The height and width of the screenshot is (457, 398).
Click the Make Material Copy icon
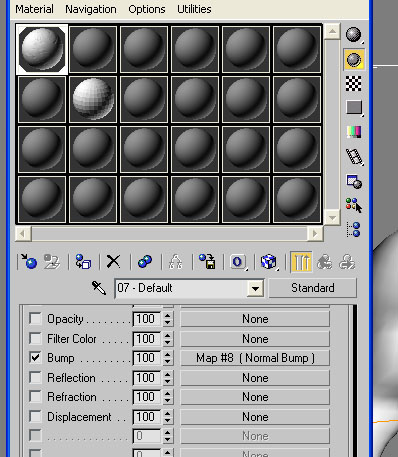[145, 262]
